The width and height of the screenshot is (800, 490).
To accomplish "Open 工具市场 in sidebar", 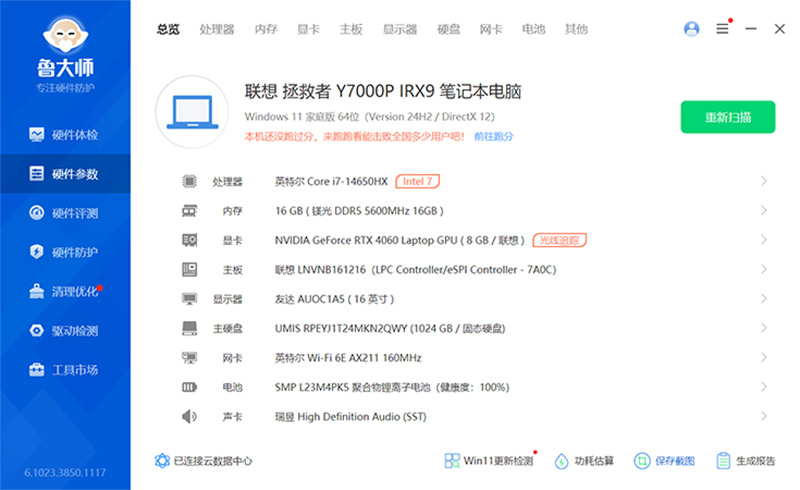I will coord(65,370).
